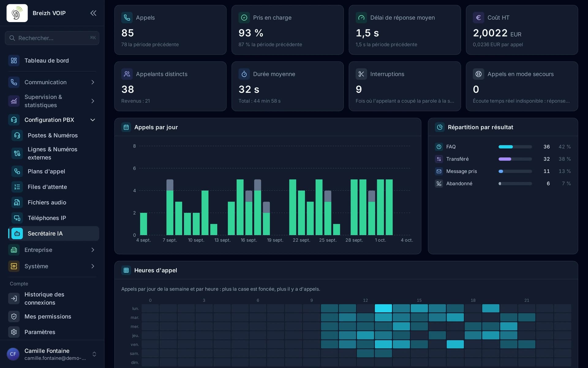This screenshot has height=368, width=588.
Task: Click the Téléphones IP device icon
Action: click(17, 218)
